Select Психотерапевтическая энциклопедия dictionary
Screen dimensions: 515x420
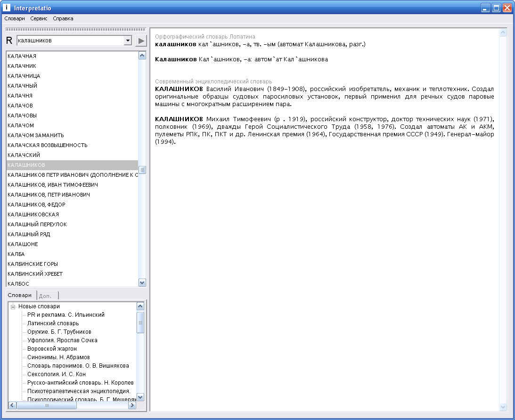pyautogui.click(x=79, y=391)
